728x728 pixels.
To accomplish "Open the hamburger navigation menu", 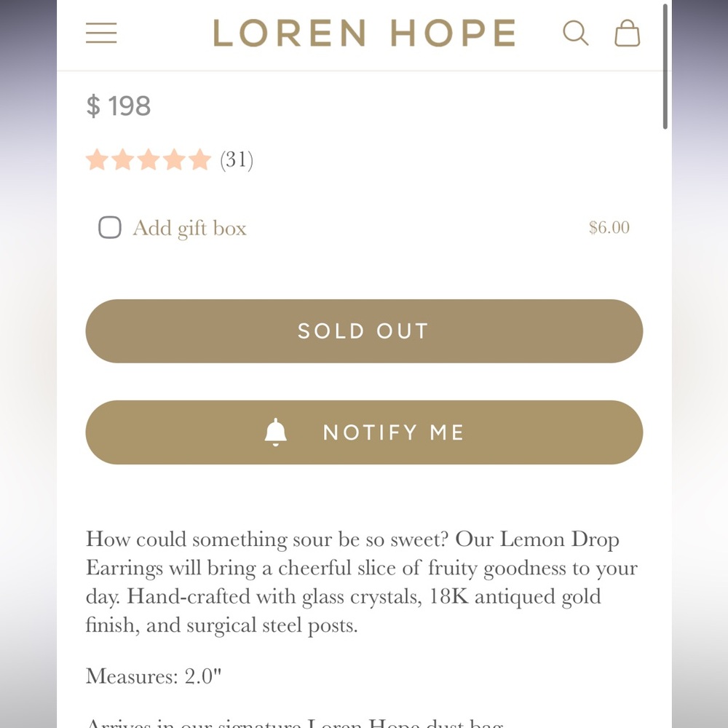I will tap(101, 33).
